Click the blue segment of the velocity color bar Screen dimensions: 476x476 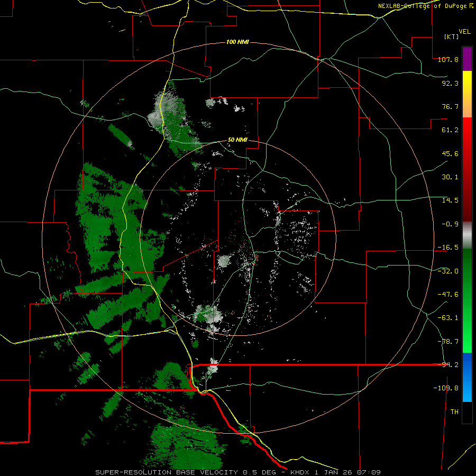pos(467,377)
